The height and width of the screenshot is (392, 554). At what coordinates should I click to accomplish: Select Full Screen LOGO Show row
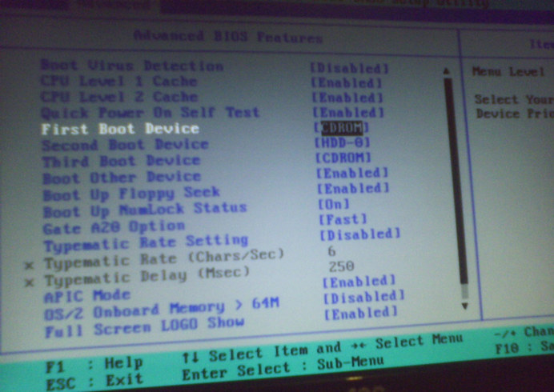pyautogui.click(x=145, y=326)
